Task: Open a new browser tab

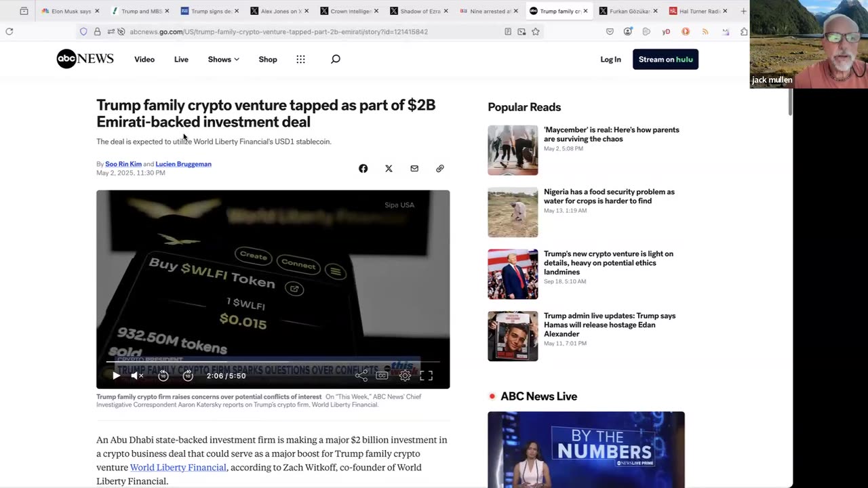Action: point(743,11)
